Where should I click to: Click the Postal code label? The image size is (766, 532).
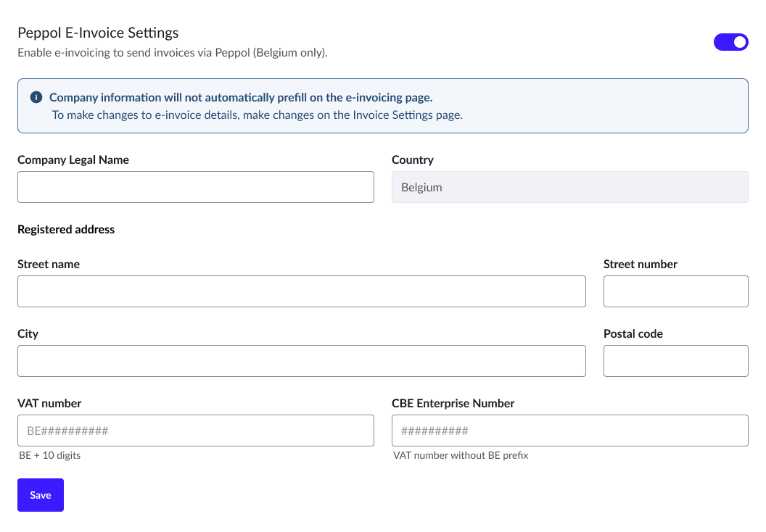click(x=633, y=334)
